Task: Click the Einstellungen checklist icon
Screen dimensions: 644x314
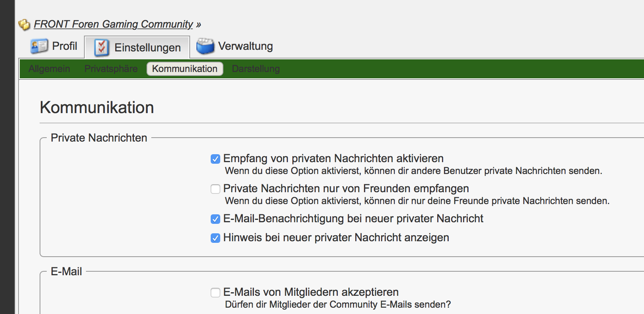Action: coord(102,47)
